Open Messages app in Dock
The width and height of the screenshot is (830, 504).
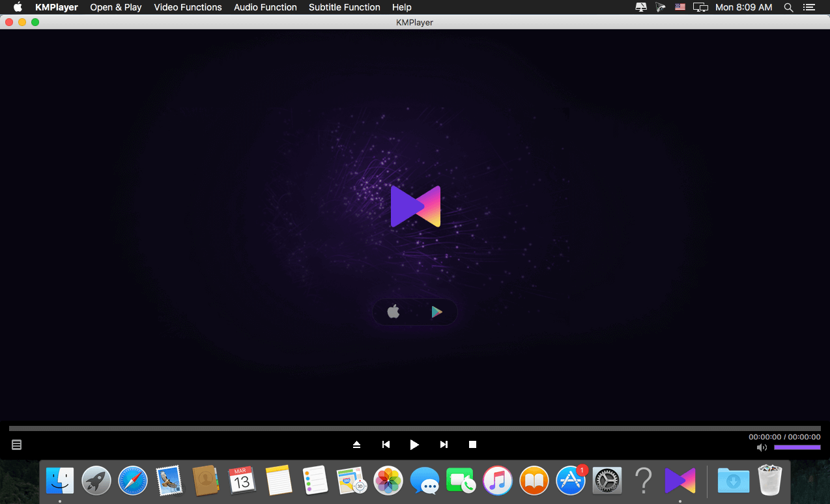(x=425, y=481)
